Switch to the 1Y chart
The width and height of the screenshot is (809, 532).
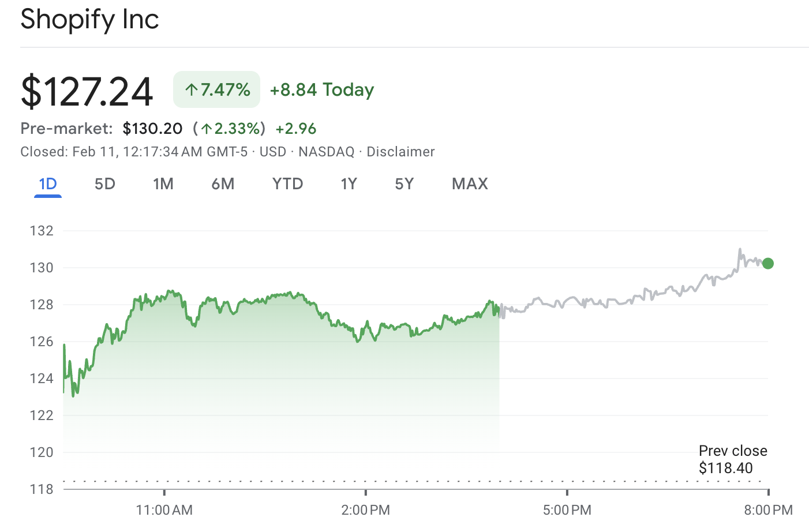tap(349, 183)
